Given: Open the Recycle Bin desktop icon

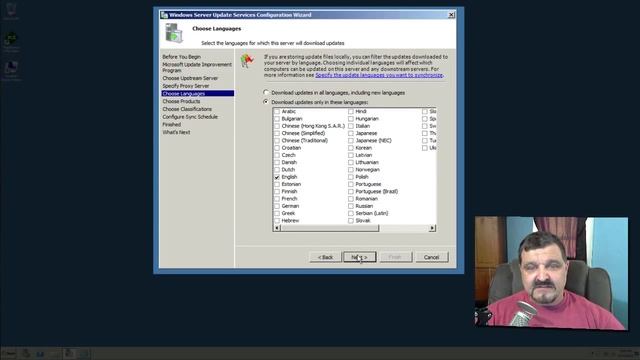Looking at the screenshot, I should 11,11.
